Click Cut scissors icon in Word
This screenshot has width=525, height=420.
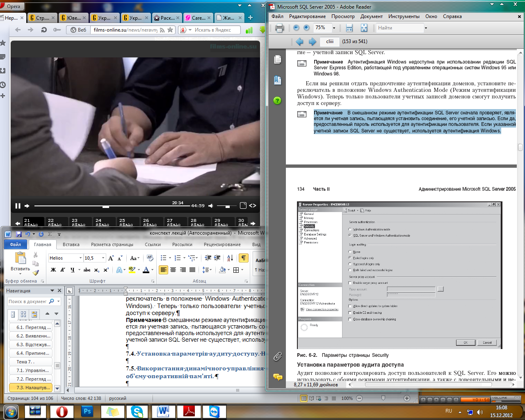point(36,255)
